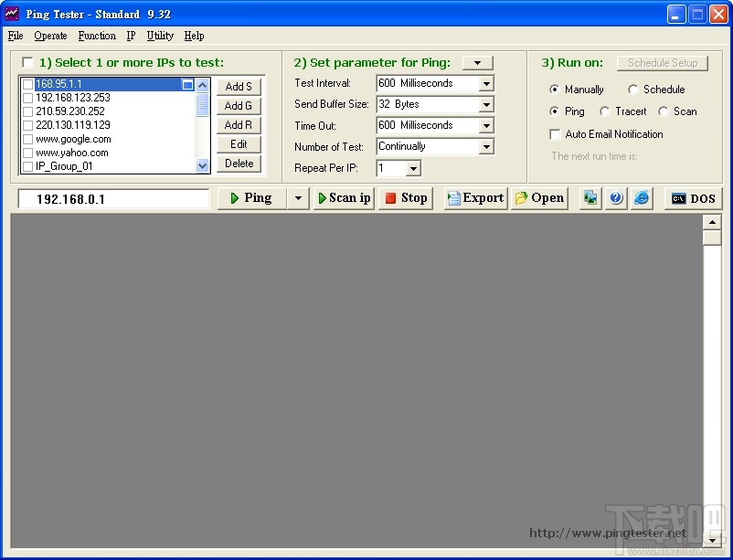Open the dropdown arrow beside Ping button
The width and height of the screenshot is (733, 560).
(298, 198)
